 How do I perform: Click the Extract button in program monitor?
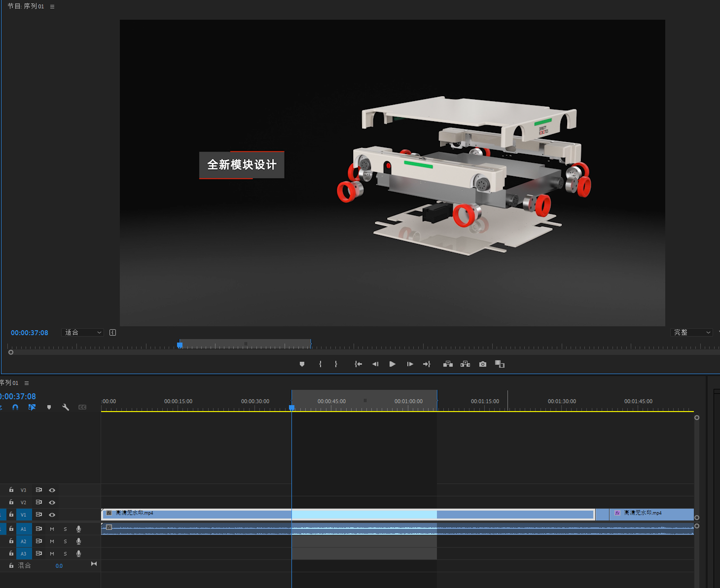[x=465, y=364]
